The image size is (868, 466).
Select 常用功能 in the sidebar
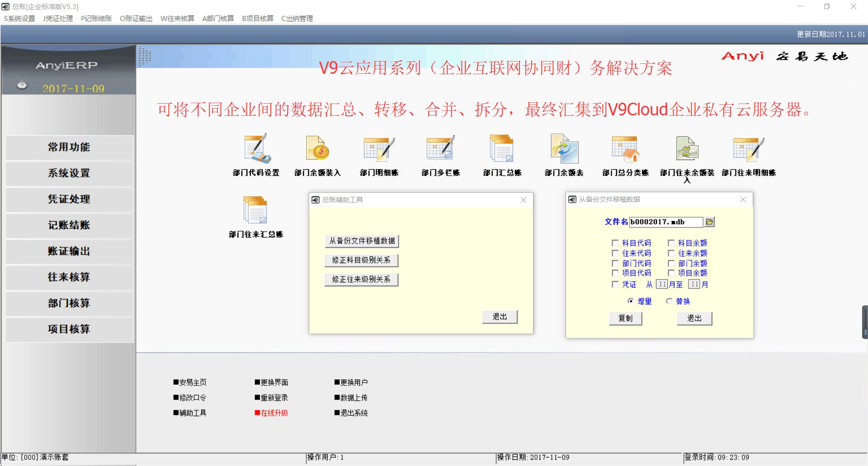69,147
